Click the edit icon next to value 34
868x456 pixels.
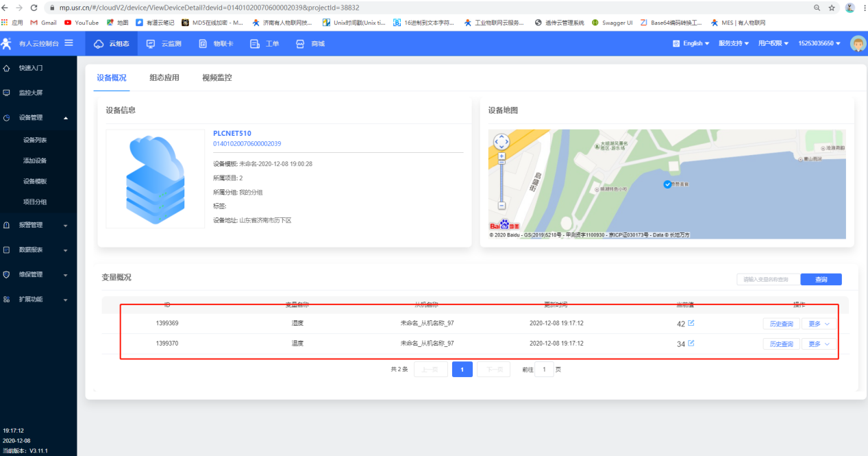[x=691, y=344]
